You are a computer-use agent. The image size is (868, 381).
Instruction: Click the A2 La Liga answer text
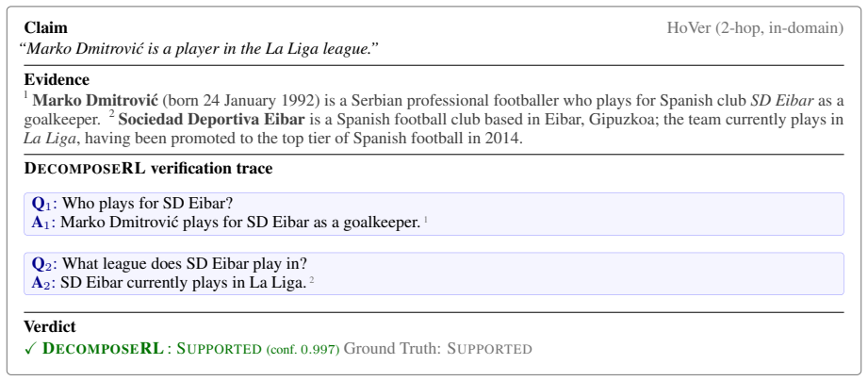[183, 282]
